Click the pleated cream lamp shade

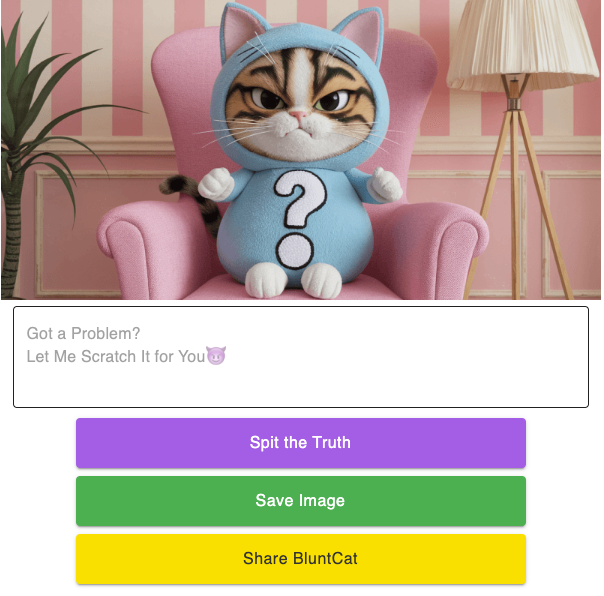[x=522, y=44]
